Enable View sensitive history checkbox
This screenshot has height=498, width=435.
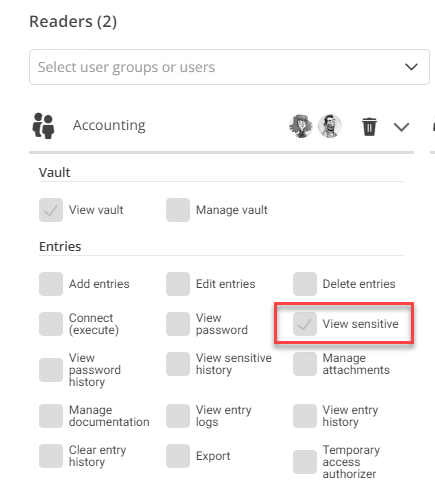tap(178, 364)
